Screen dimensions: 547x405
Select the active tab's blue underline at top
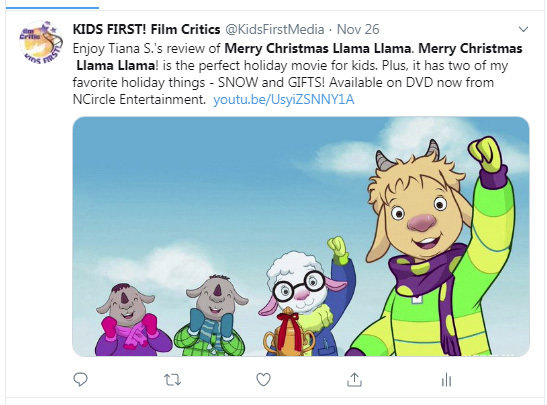click(52, 7)
